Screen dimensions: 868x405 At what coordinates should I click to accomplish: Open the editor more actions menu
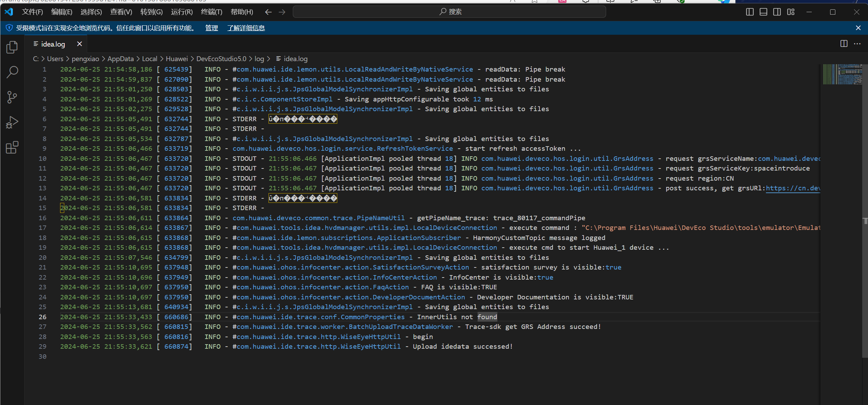click(857, 43)
